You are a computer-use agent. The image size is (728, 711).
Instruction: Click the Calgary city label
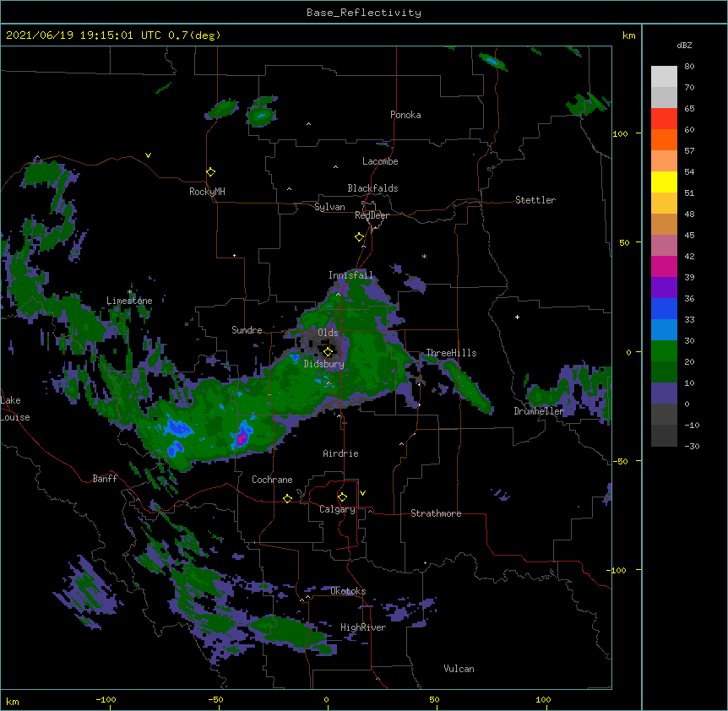337,509
